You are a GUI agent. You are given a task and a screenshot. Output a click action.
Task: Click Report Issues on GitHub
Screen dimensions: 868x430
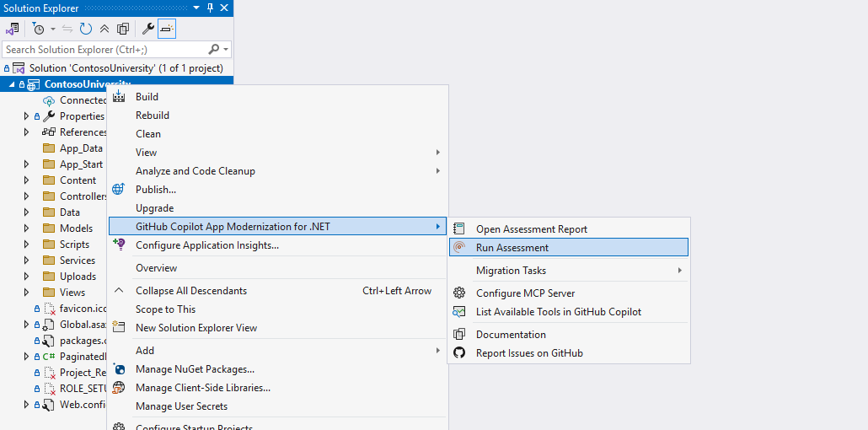[569, 353]
